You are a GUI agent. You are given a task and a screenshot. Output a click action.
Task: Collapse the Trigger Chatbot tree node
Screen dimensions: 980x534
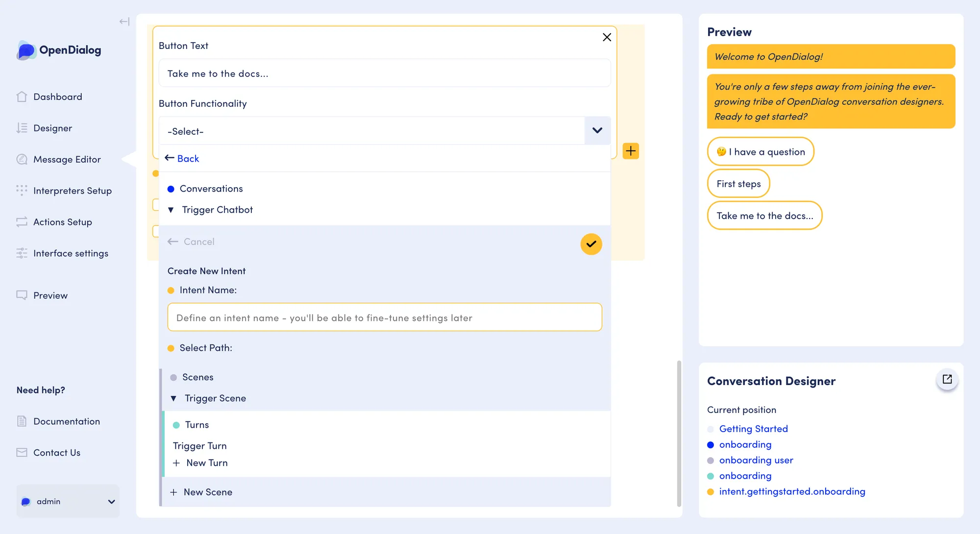tap(171, 210)
